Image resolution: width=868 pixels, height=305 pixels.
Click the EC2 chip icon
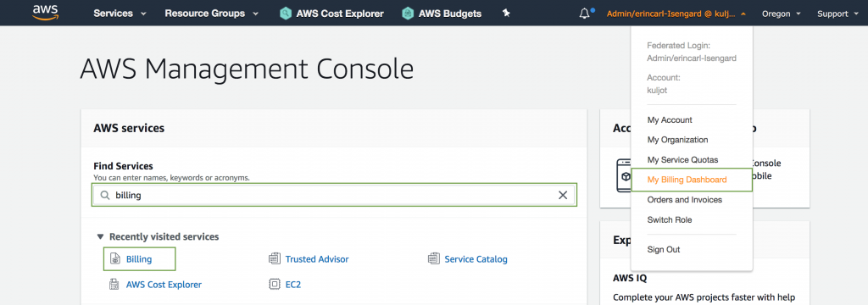[x=274, y=285]
